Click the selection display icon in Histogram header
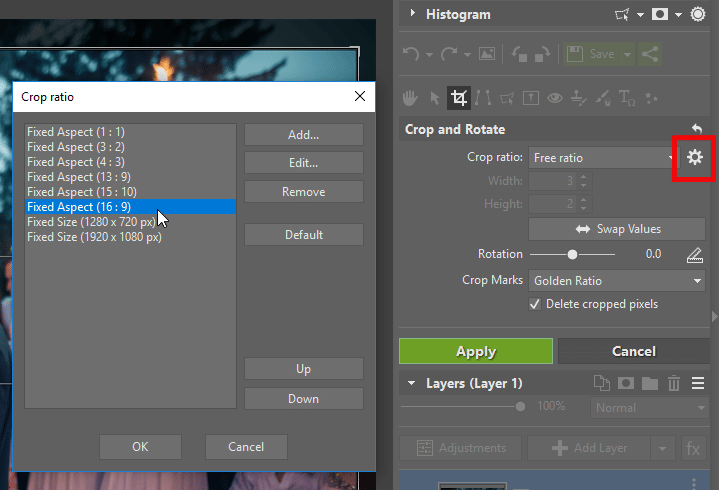 (622, 15)
